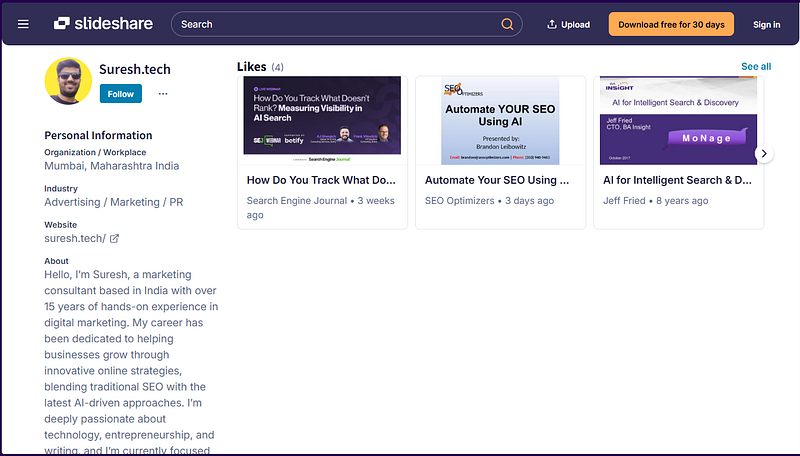
Task: Follow Suresh.tech
Action: click(120, 94)
